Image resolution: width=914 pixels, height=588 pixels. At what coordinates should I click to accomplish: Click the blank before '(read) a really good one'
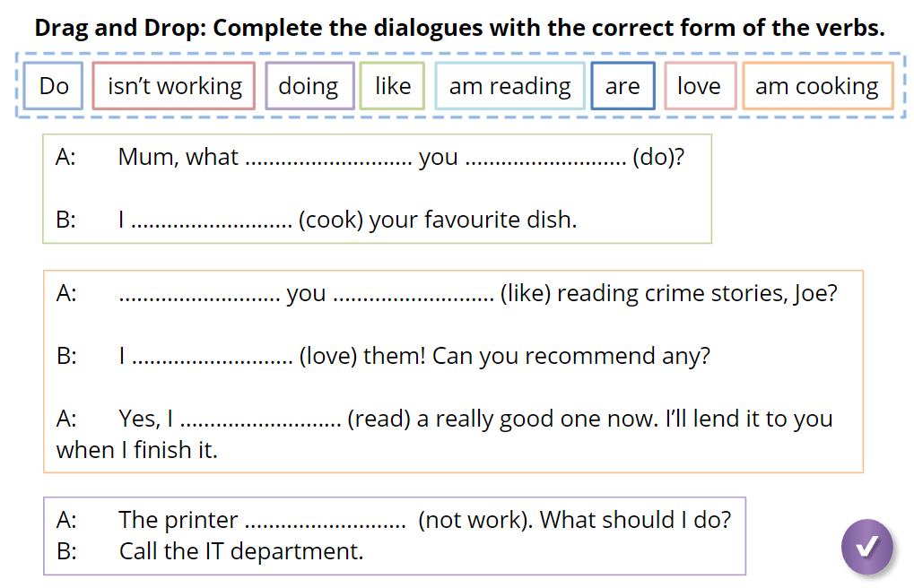pos(260,420)
